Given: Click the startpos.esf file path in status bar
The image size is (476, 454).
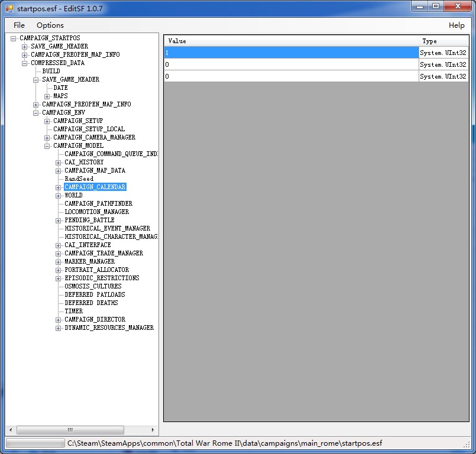Looking at the screenshot, I should (x=225, y=443).
